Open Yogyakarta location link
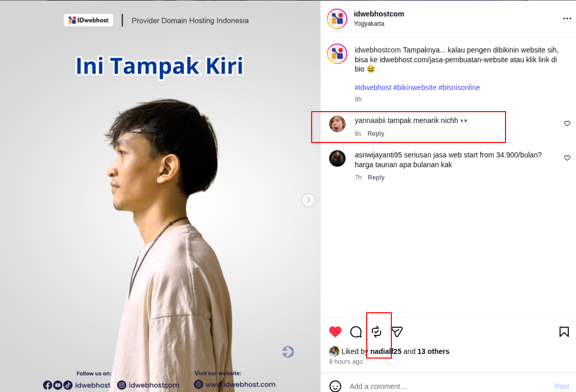The height and width of the screenshot is (392, 576). (x=369, y=24)
